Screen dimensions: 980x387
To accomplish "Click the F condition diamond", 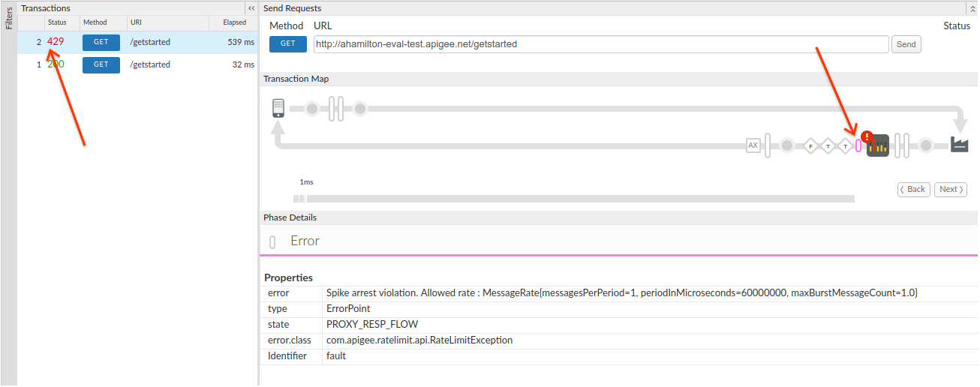I will pos(810,145).
